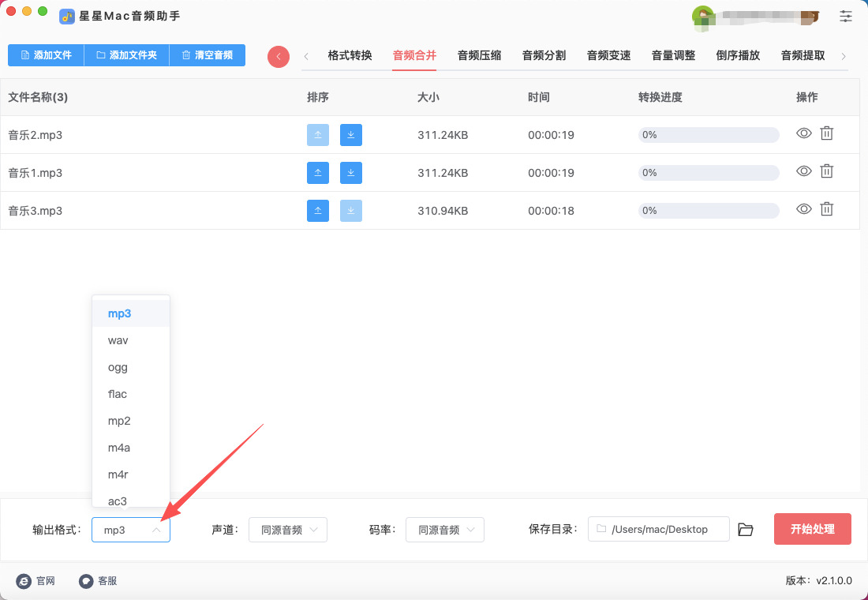Click the 添加文件 button

[46, 55]
